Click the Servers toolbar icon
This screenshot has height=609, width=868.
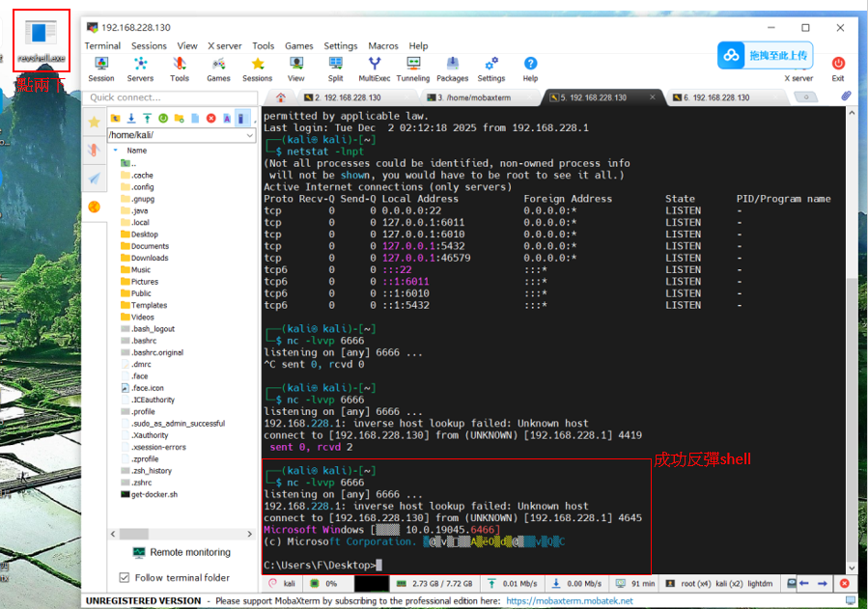click(140, 69)
